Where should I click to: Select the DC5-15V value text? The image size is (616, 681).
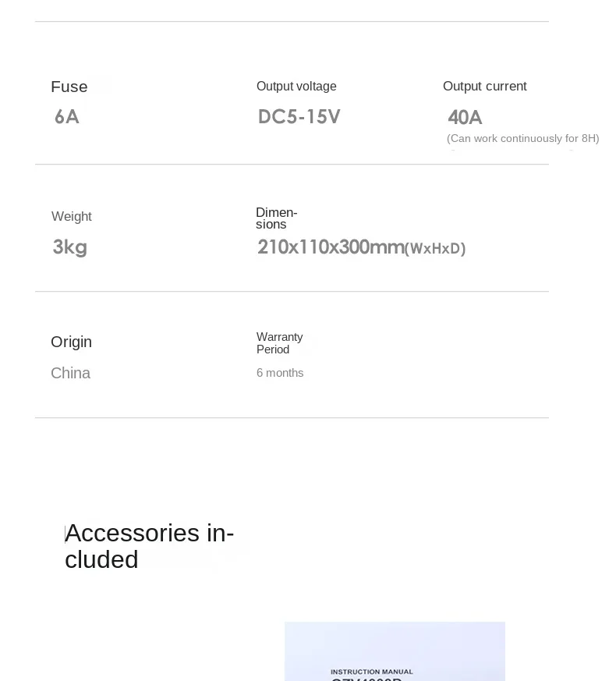point(299,117)
